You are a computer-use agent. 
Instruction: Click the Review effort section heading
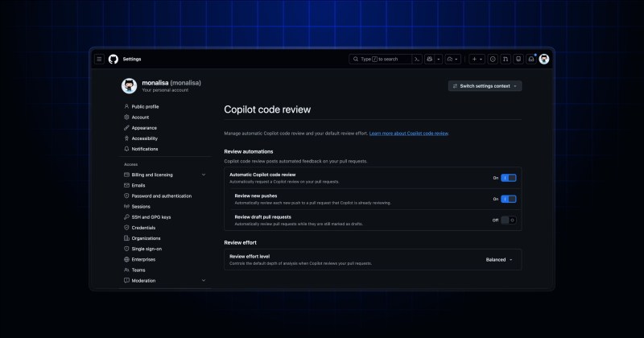[240, 242]
